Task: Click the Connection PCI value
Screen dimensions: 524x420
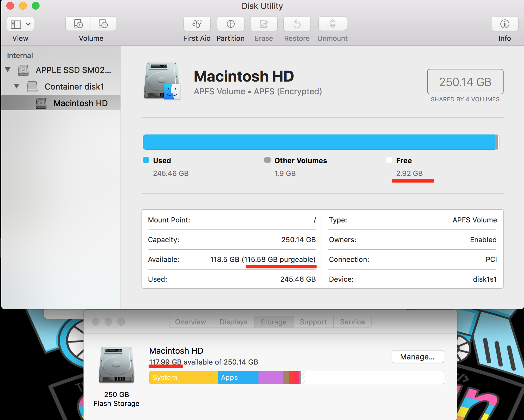Action: [491, 259]
